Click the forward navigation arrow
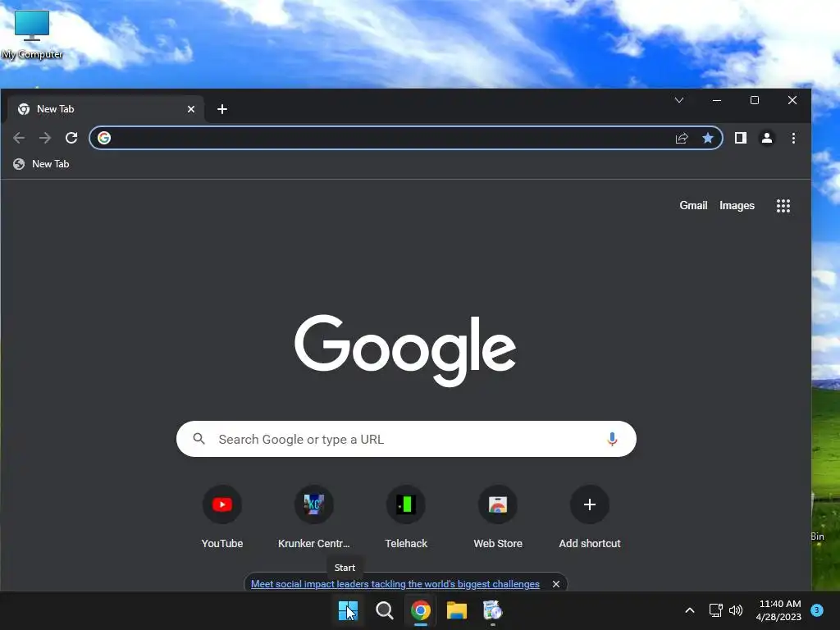Image resolution: width=840 pixels, height=630 pixels. pos(45,138)
